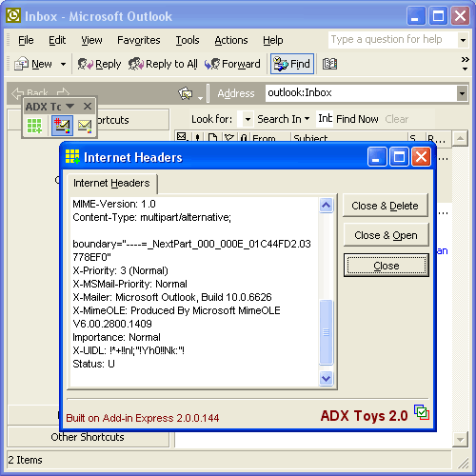Click the Clear link in Find bar
The width and height of the screenshot is (476, 476).
point(397,119)
